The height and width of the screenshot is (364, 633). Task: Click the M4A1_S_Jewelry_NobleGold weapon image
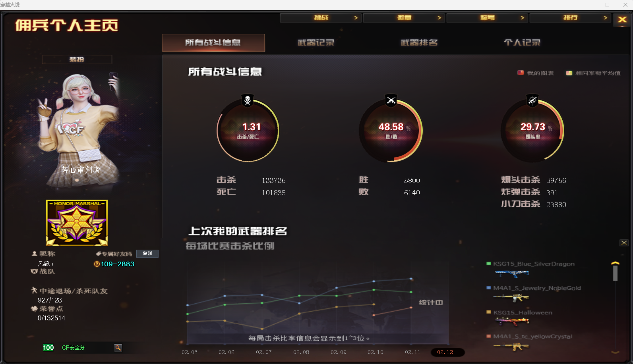point(512,297)
